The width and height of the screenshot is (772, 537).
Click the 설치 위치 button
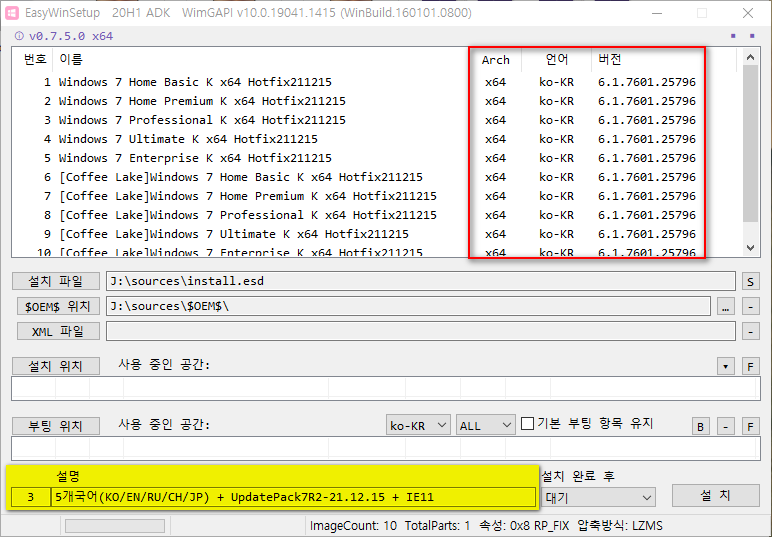pos(56,366)
